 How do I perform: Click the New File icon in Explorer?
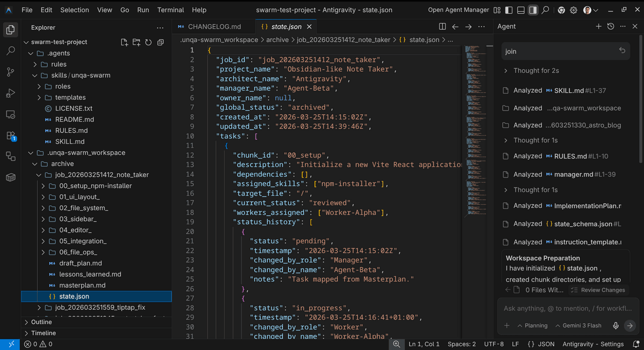(x=125, y=42)
